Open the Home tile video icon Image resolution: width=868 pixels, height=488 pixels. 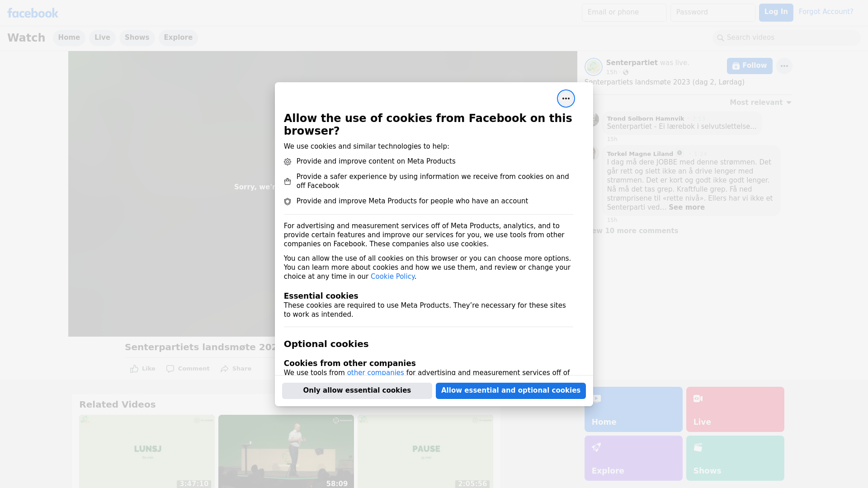(596, 399)
